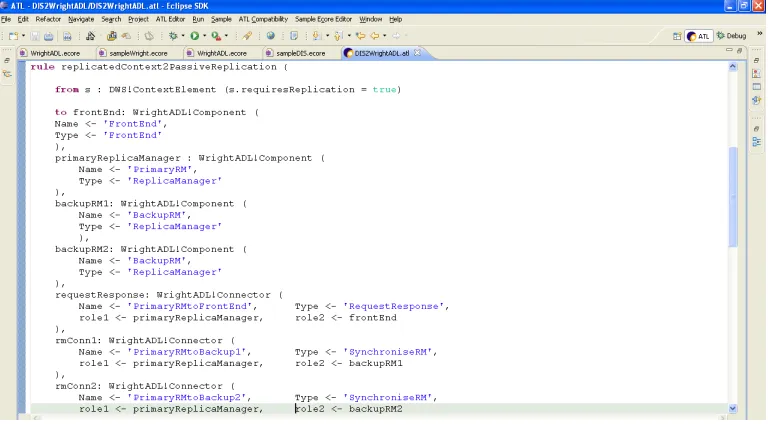Click the Open Task document icon

(294, 36)
